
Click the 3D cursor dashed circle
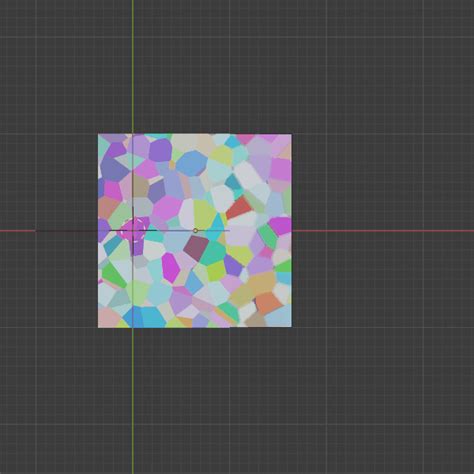click(x=133, y=230)
